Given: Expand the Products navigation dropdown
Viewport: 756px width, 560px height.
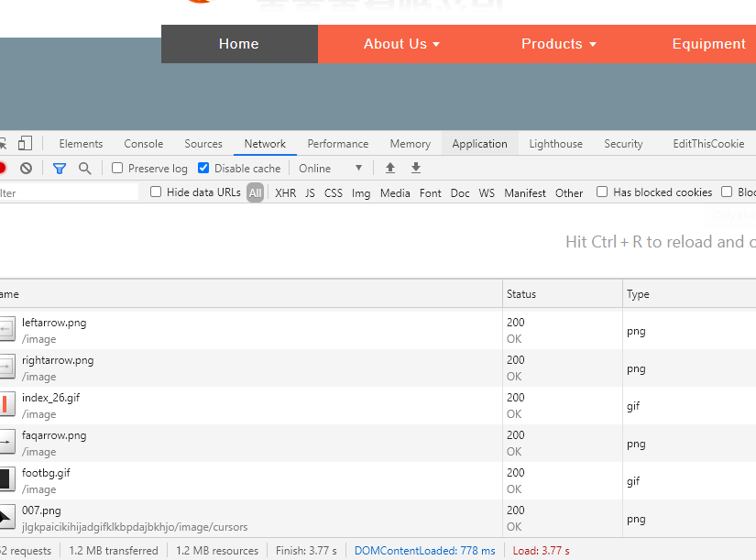Looking at the screenshot, I should (x=558, y=44).
